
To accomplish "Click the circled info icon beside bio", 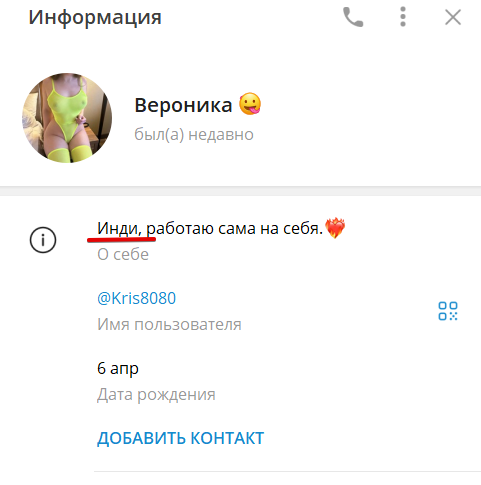I will point(43,240).
